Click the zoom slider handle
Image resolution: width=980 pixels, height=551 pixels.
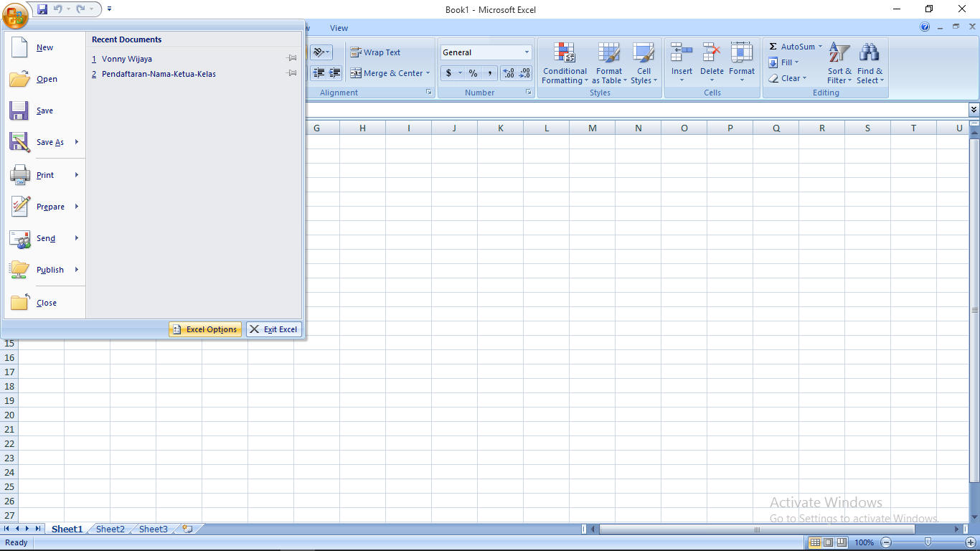928,542
